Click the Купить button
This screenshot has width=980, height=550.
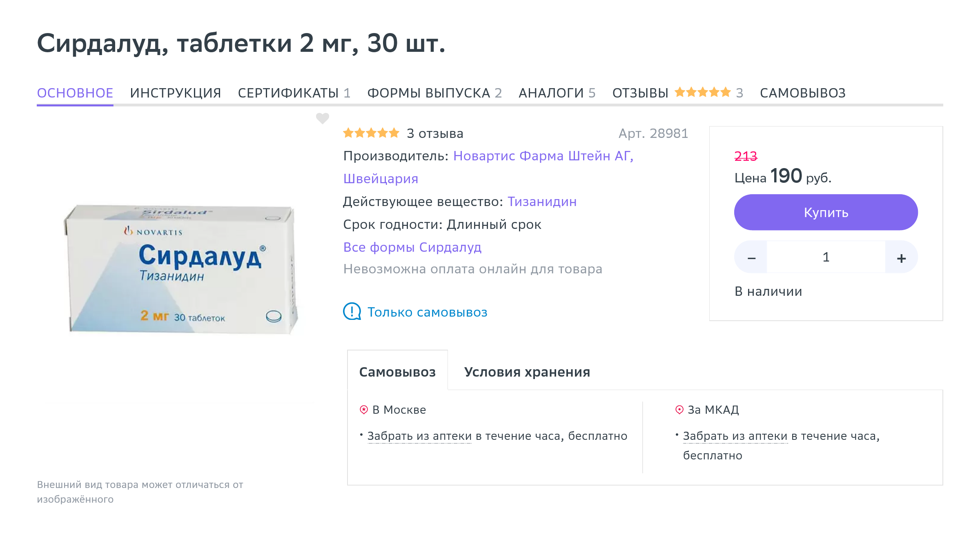(x=826, y=212)
